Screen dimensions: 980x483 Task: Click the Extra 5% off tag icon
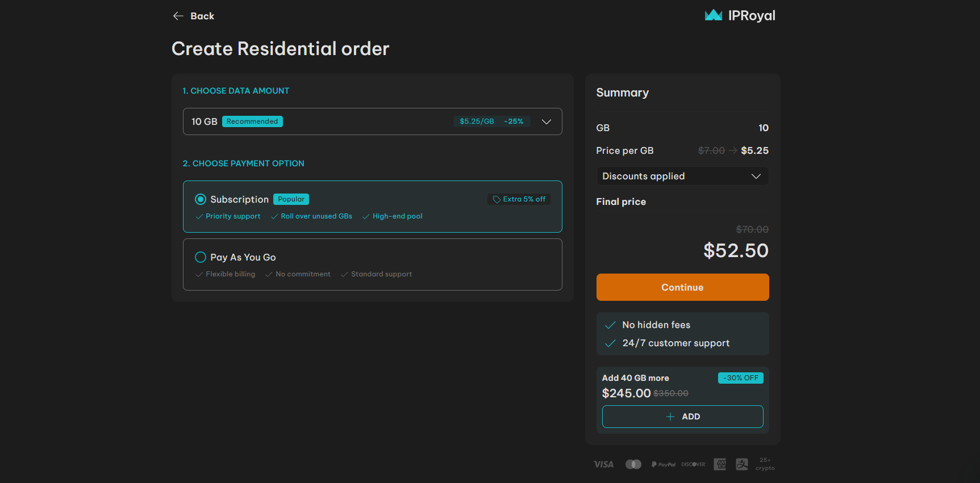(497, 199)
